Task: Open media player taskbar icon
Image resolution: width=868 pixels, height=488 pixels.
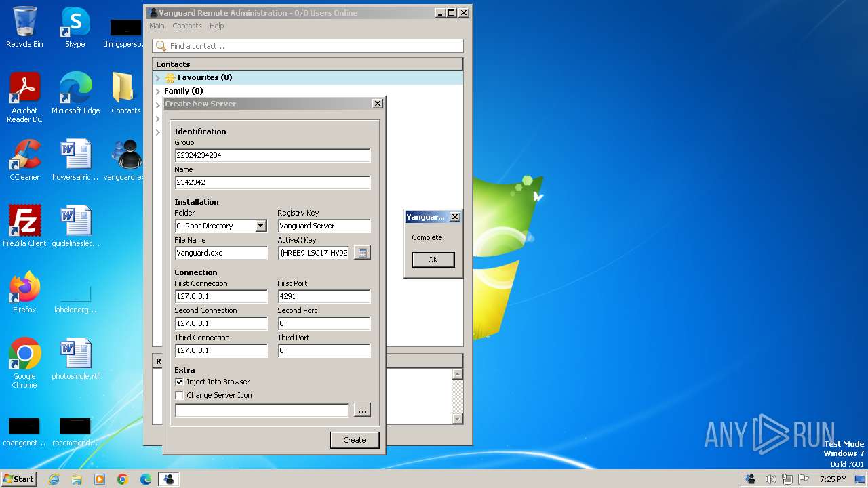Action: point(100,479)
